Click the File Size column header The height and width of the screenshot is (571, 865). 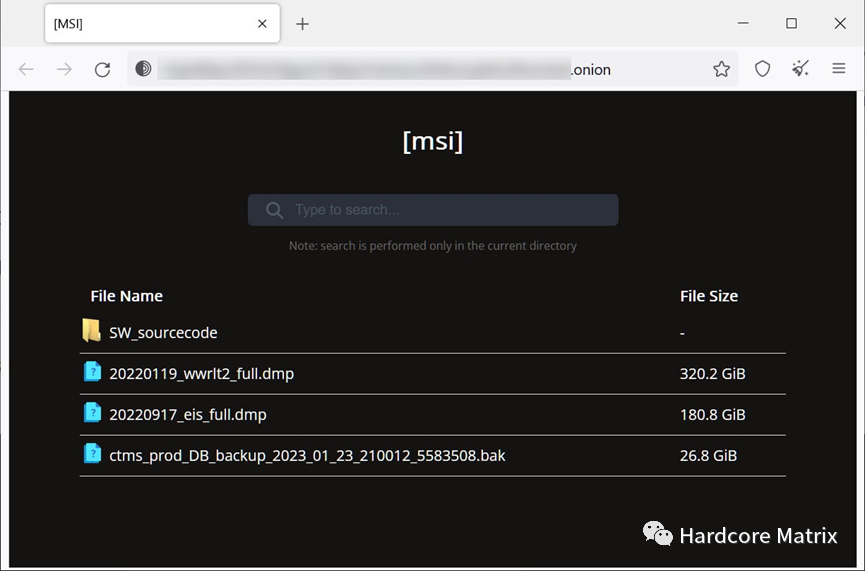pos(709,296)
